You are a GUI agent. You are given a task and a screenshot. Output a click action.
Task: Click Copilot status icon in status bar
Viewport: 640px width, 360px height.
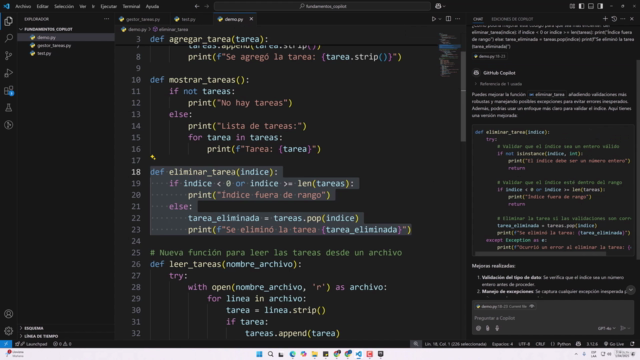(578, 344)
